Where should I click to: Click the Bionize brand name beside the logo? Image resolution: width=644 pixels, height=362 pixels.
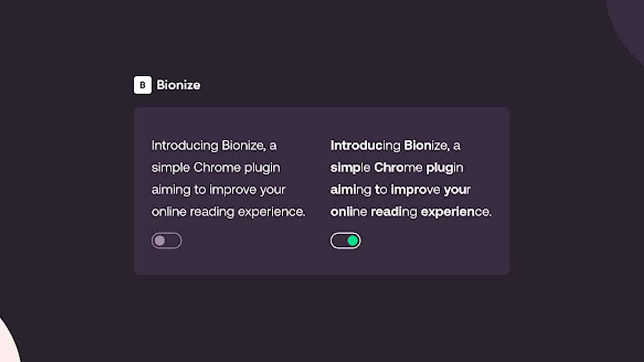pyautogui.click(x=178, y=85)
